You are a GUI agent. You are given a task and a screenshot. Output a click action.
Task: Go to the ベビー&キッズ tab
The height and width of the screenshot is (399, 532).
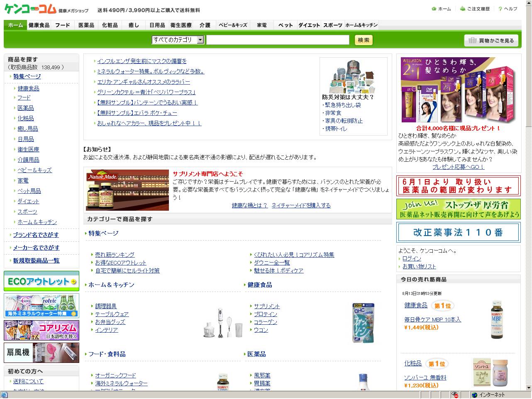point(233,25)
